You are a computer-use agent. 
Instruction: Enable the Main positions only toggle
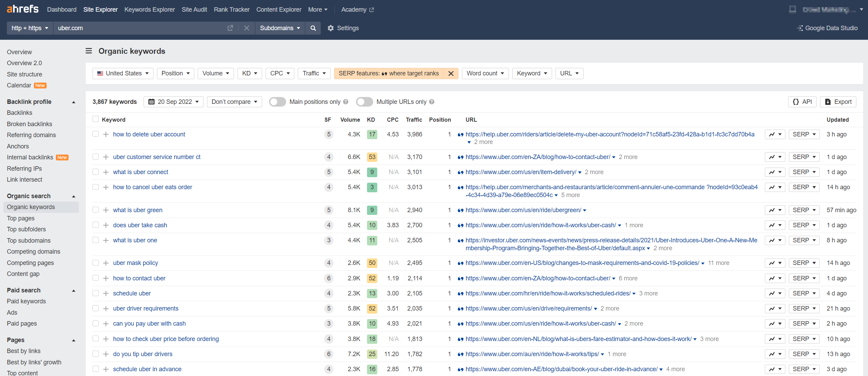(277, 102)
